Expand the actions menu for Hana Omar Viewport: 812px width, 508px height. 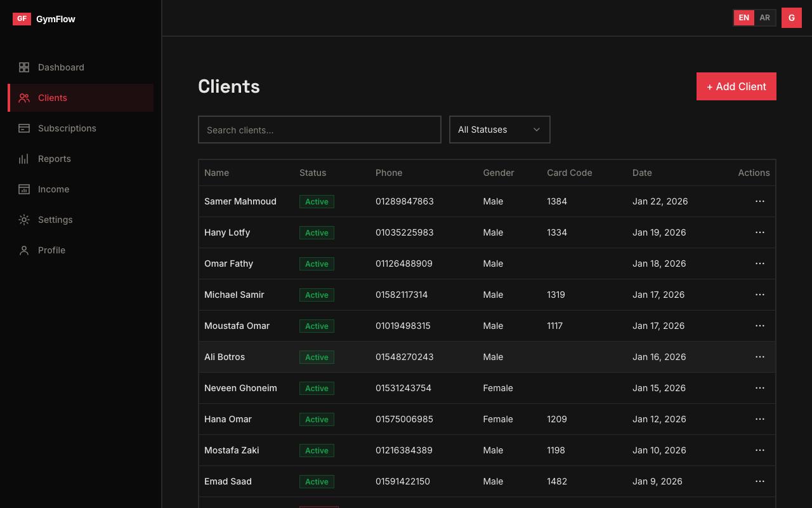click(759, 419)
